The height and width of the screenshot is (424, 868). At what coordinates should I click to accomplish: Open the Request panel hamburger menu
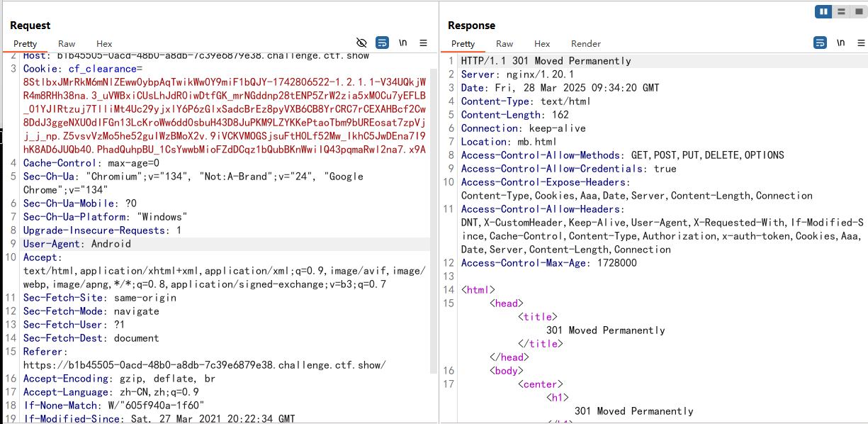pyautogui.click(x=423, y=43)
